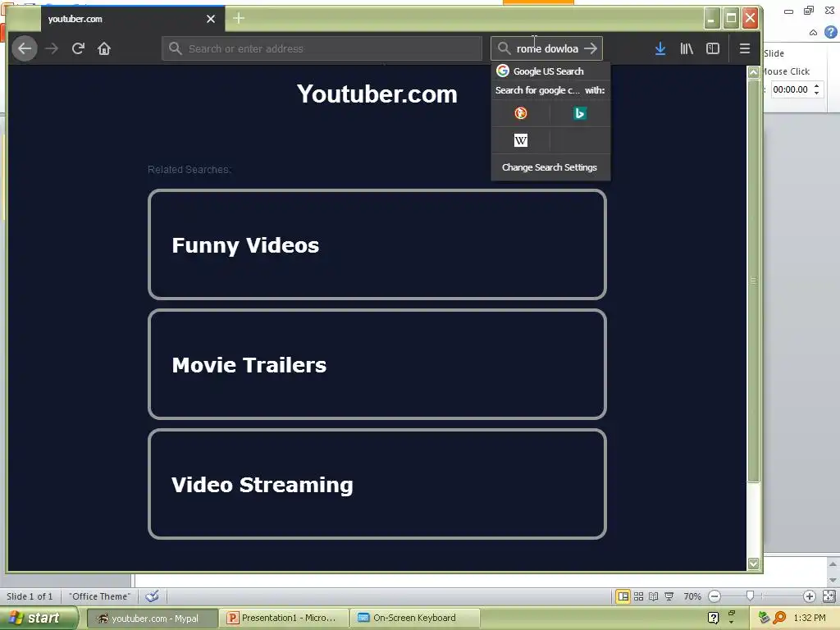Collapse the PowerPoint ribbon chevron
The image size is (840, 630).
[813, 33]
